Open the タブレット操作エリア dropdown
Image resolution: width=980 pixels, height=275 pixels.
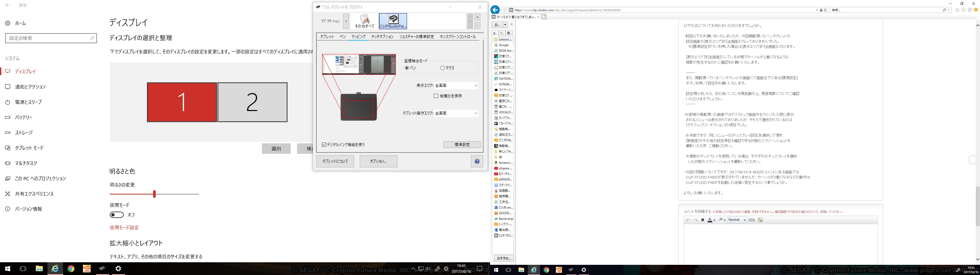pyautogui.click(x=456, y=113)
